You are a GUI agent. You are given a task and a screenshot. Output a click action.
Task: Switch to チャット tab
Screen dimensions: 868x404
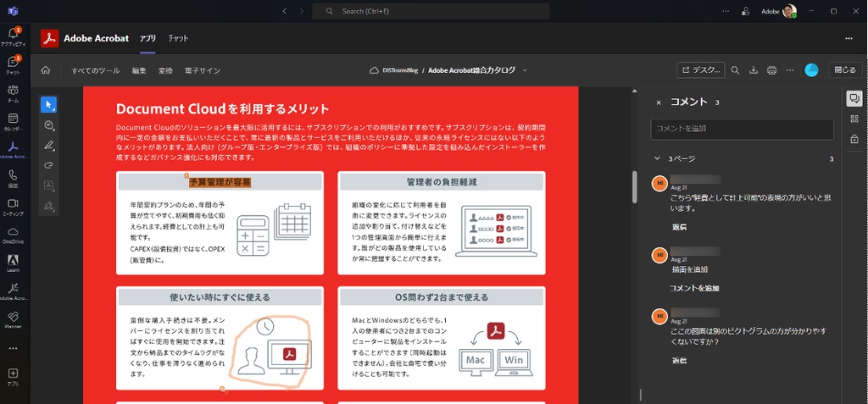point(178,39)
